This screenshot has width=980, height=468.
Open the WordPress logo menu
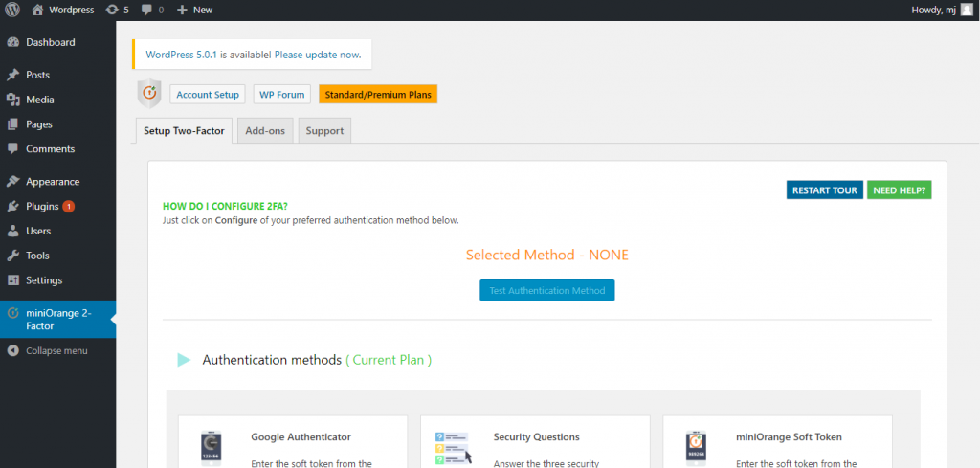click(x=13, y=10)
